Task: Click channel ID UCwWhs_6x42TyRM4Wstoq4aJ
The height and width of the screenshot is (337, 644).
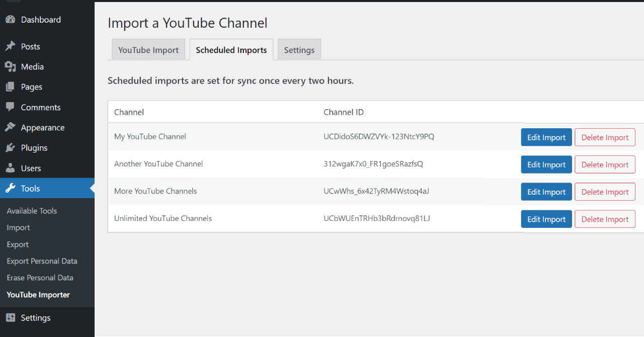Action: point(376,191)
